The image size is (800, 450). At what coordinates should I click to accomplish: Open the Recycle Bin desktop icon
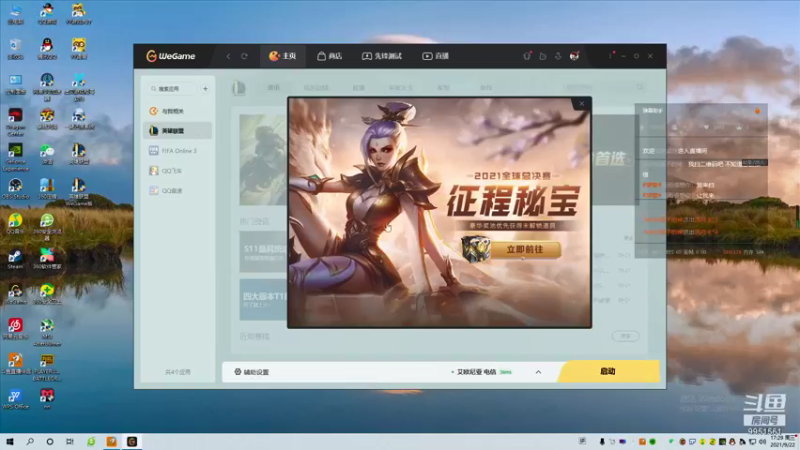click(x=15, y=49)
